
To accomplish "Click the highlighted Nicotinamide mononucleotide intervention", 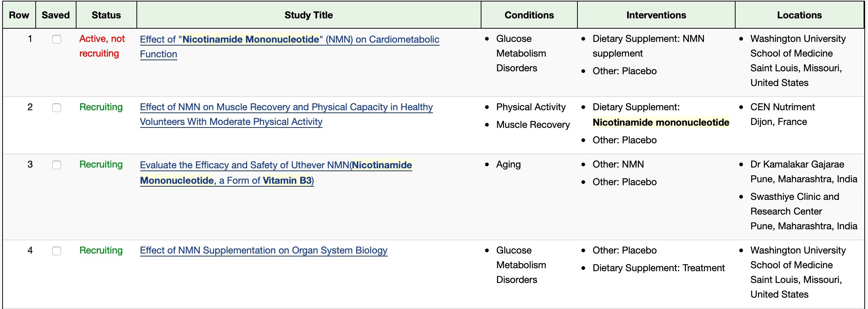I will click(661, 122).
